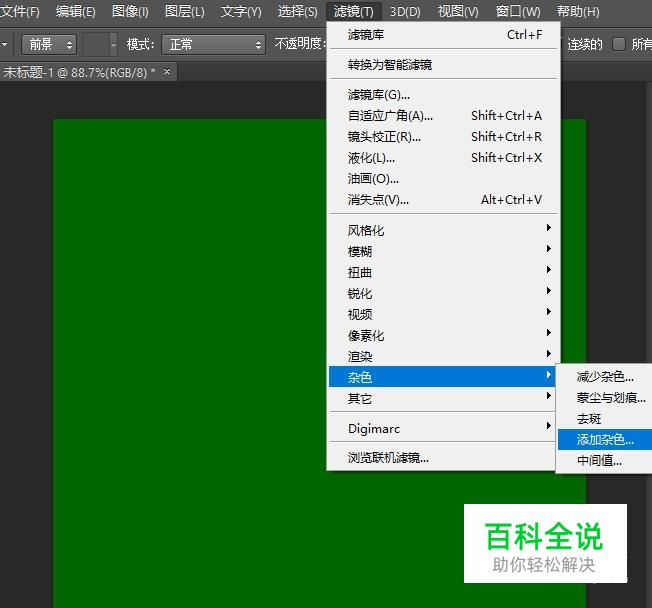Open the 帮助(H) menu
The width and height of the screenshot is (652, 608).
pyautogui.click(x=578, y=11)
